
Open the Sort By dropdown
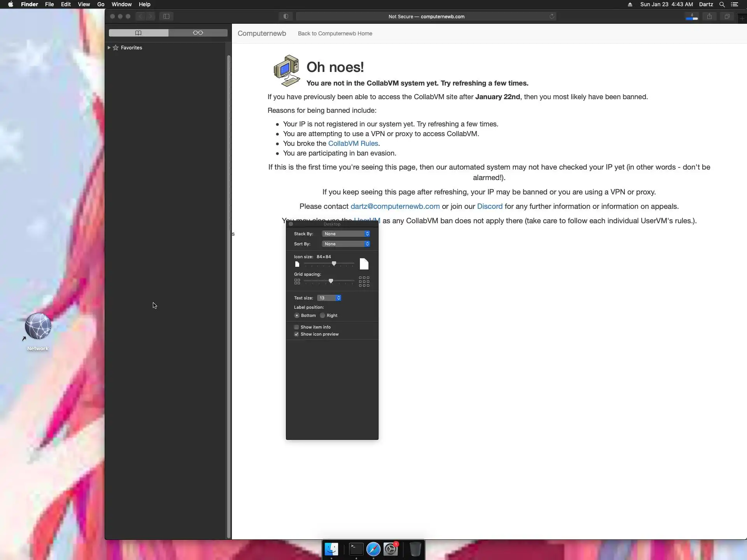(x=346, y=244)
